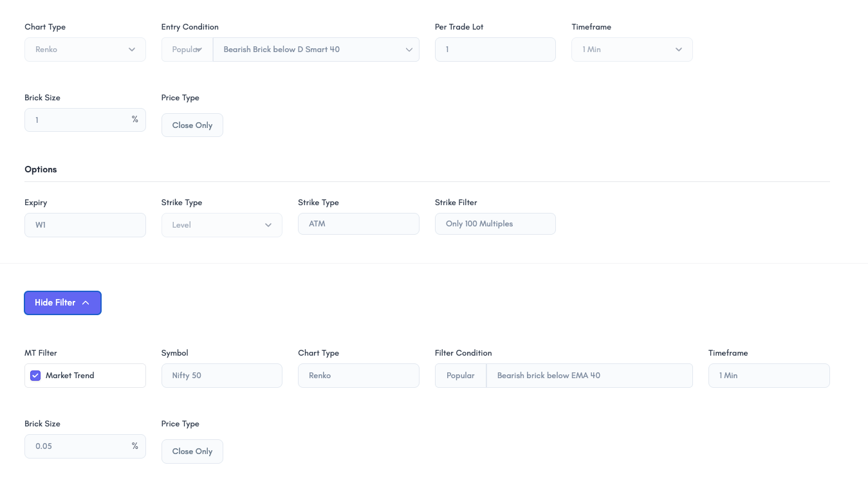Click the filter Timeframe 1 Min field
This screenshot has width=868, height=483.
pos(768,376)
